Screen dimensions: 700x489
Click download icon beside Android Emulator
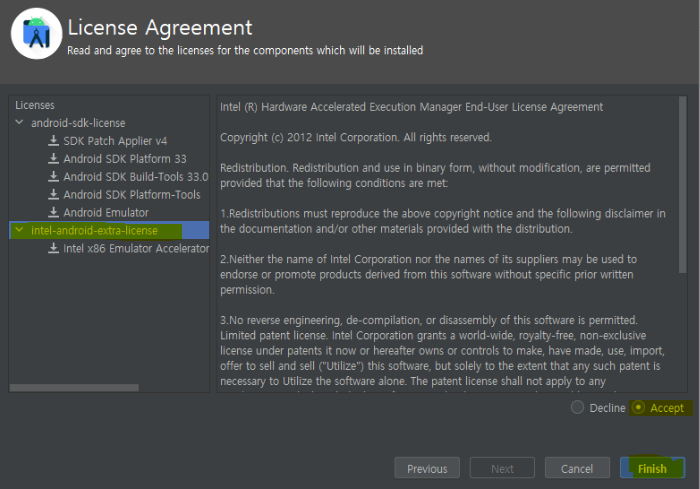[54, 212]
